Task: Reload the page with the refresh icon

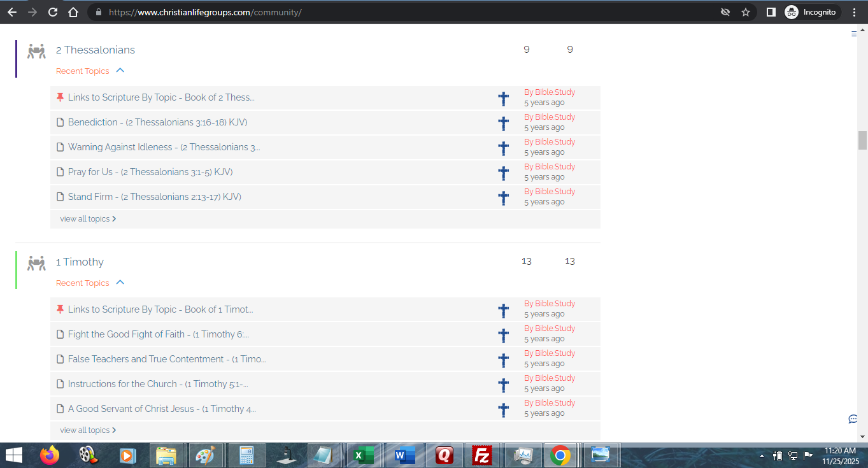Action: (x=53, y=12)
